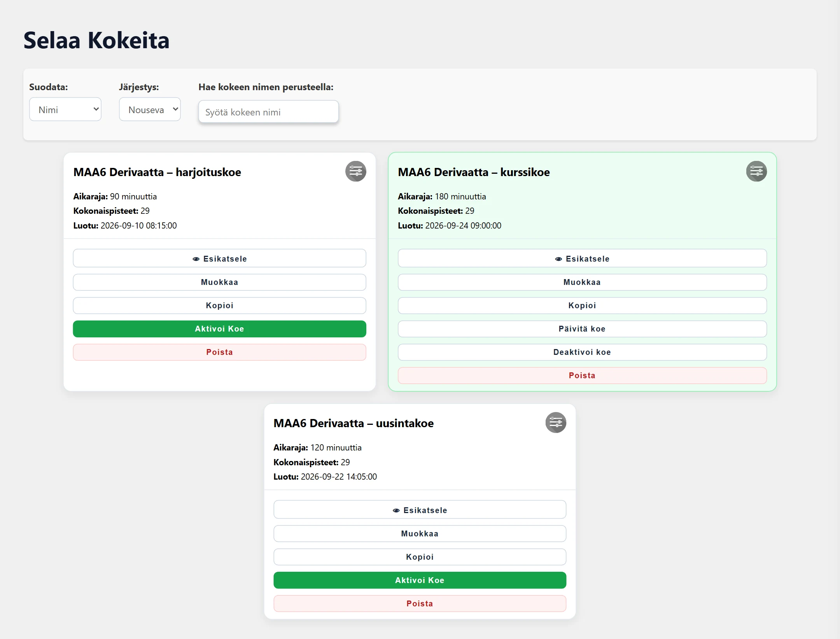The height and width of the screenshot is (639, 840).
Task: Open the Suodata dropdown showing Nimi
Action: click(x=65, y=110)
